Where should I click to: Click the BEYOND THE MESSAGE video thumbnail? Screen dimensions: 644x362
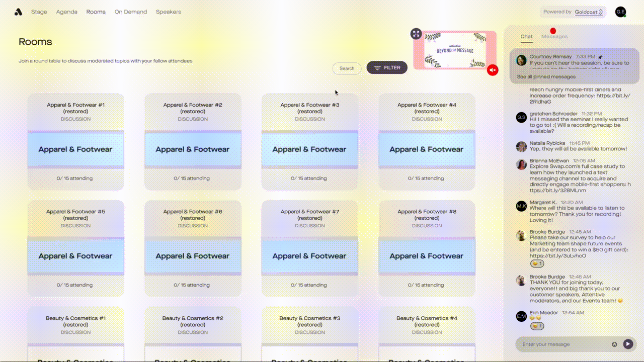tap(455, 50)
